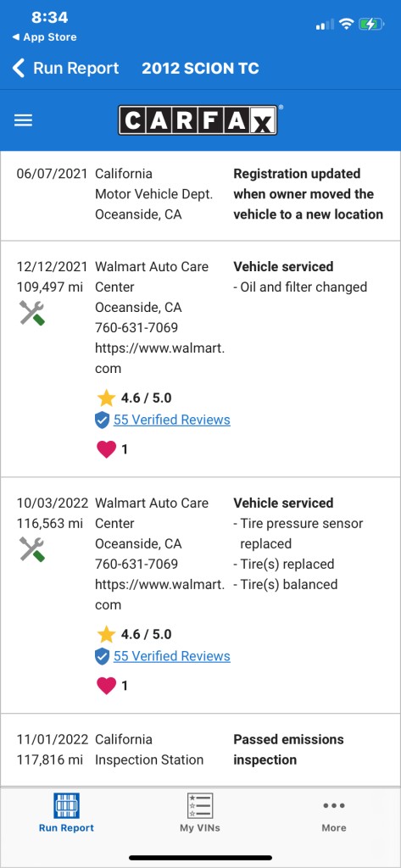
Task: Tap gold star rating in 10/03/2022 entry
Action: click(x=106, y=634)
